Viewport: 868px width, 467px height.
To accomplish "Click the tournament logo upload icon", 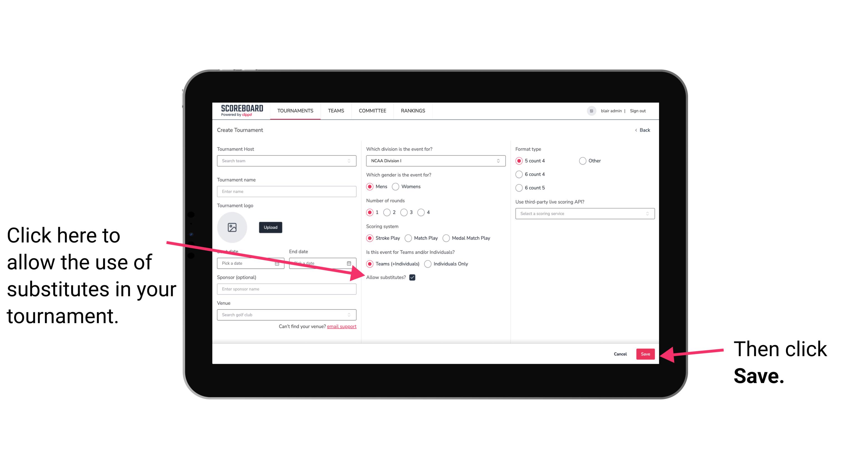I will 232,227.
